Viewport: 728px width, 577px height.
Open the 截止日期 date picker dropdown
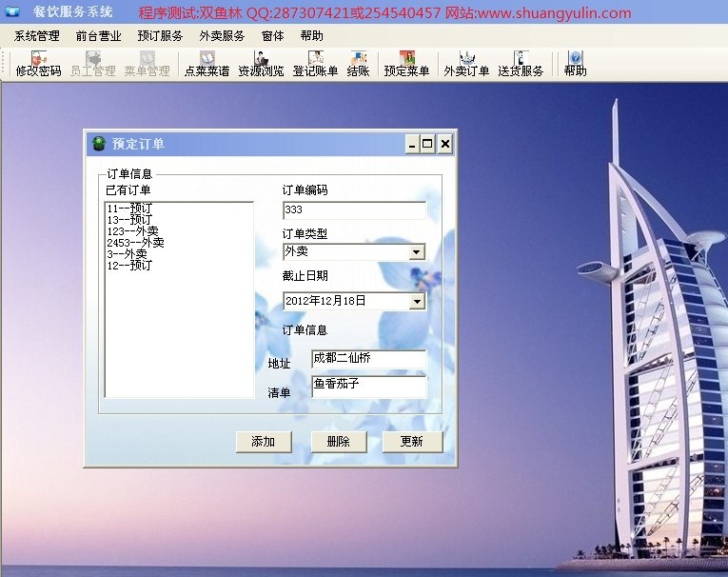click(x=416, y=302)
